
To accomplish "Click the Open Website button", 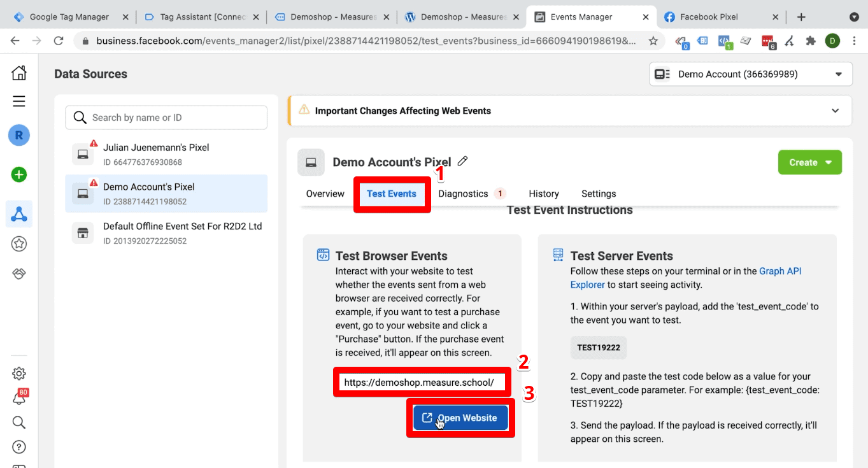I will 460,418.
